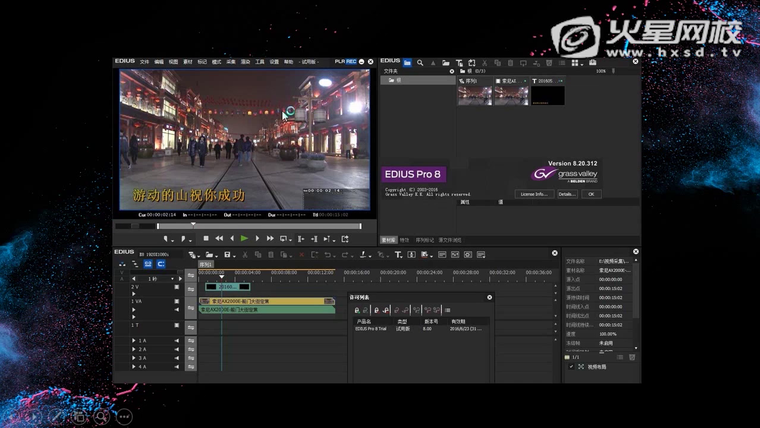Click the Rewind button in player controls
Viewport: 760px width, 428px height.
click(219, 239)
